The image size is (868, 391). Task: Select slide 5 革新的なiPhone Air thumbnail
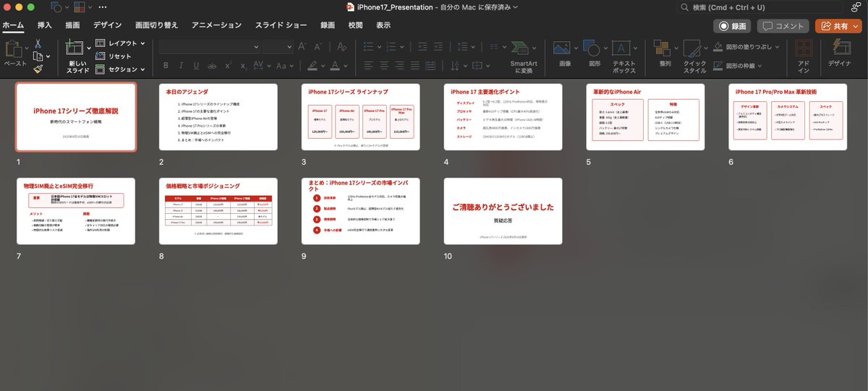(645, 117)
